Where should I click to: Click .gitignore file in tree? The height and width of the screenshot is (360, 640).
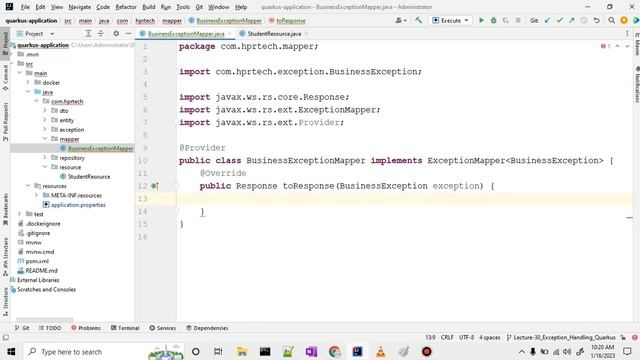coord(38,233)
